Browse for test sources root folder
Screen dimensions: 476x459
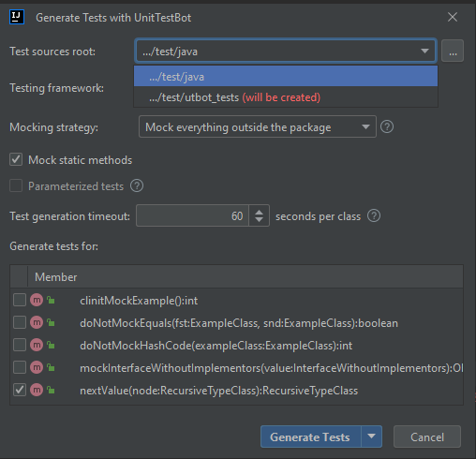click(x=453, y=51)
